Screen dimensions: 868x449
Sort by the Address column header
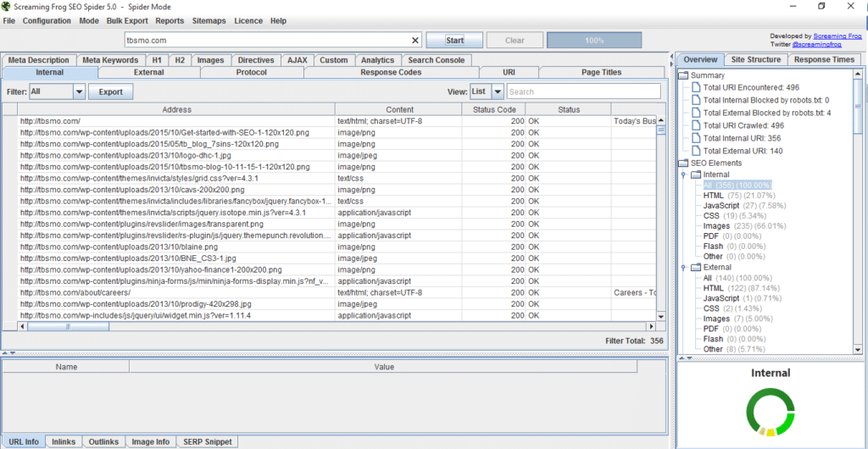pos(176,109)
